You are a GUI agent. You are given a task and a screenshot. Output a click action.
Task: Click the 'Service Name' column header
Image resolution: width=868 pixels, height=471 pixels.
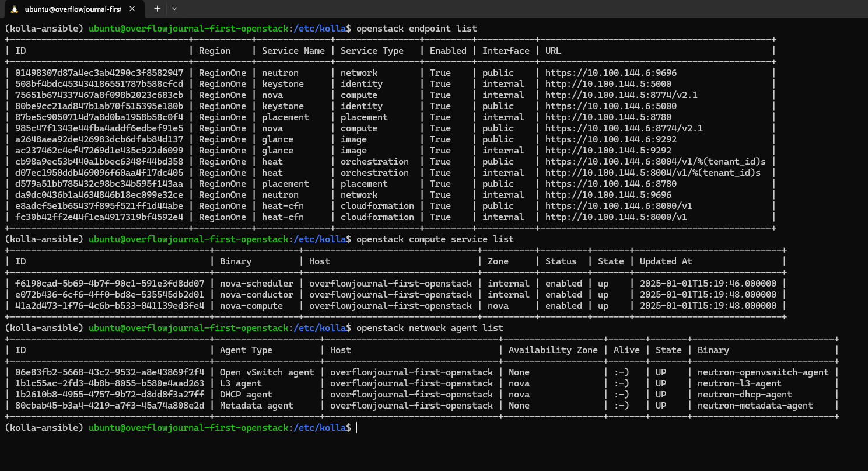293,51
